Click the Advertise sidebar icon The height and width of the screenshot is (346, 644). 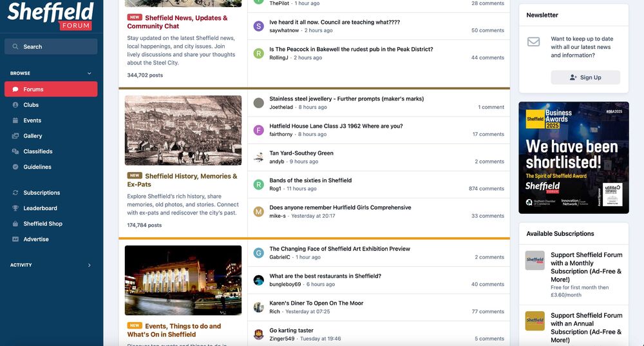click(x=15, y=239)
